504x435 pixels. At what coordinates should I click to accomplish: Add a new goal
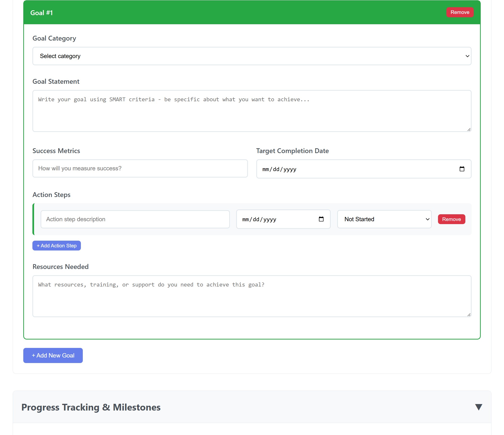click(x=53, y=355)
